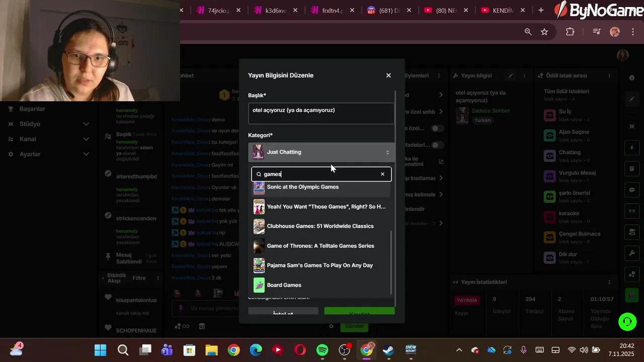Screen dimensions: 644x362
Task: Open the browser extensions puzzle icon
Action: (x=570, y=32)
